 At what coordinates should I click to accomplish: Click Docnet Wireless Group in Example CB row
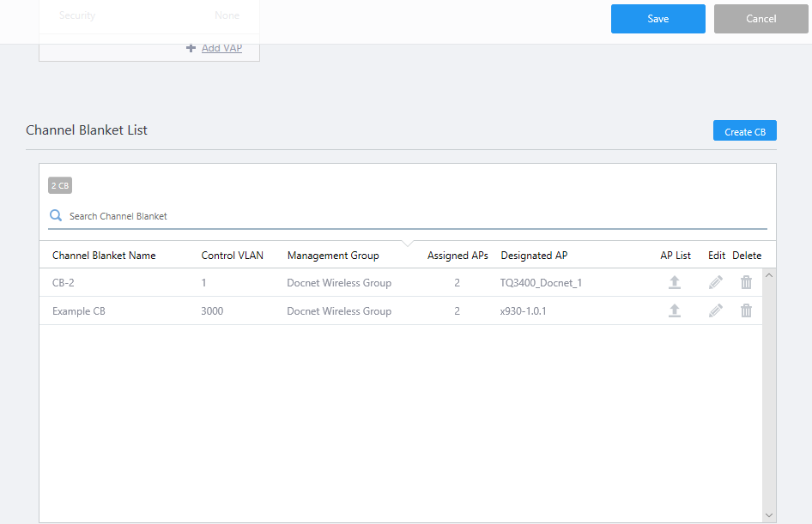(339, 311)
